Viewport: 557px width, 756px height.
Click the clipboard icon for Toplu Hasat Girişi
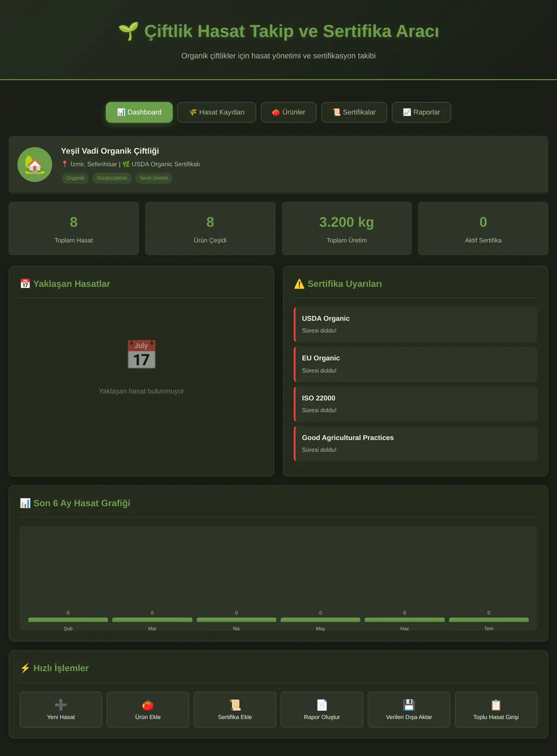point(496,705)
